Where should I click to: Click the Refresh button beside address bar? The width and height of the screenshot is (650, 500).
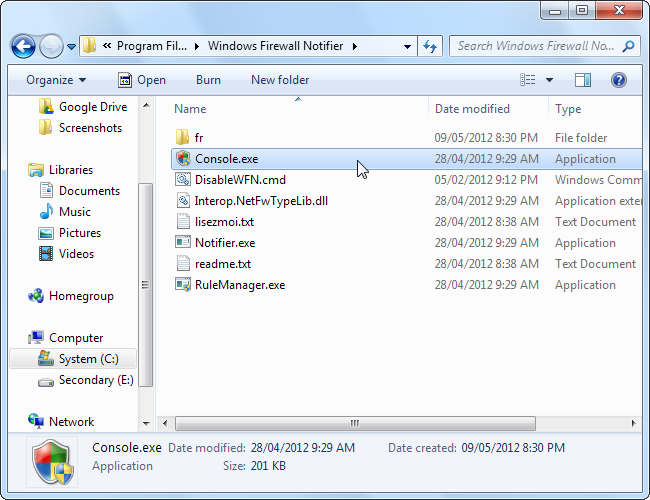430,46
